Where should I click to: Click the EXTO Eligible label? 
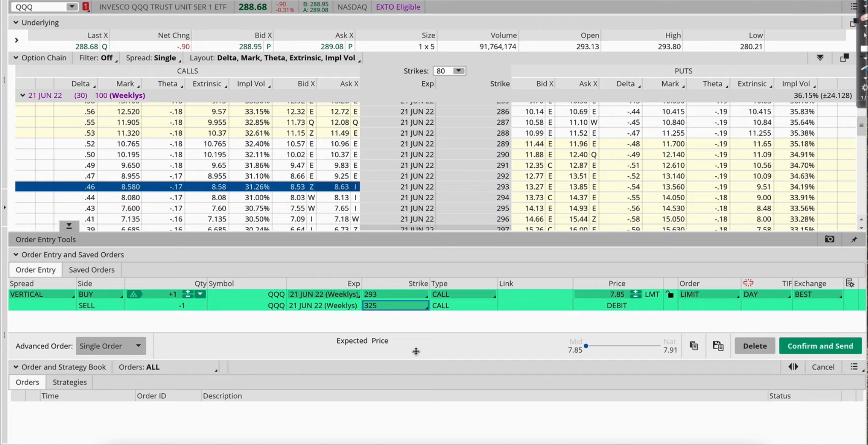click(398, 7)
